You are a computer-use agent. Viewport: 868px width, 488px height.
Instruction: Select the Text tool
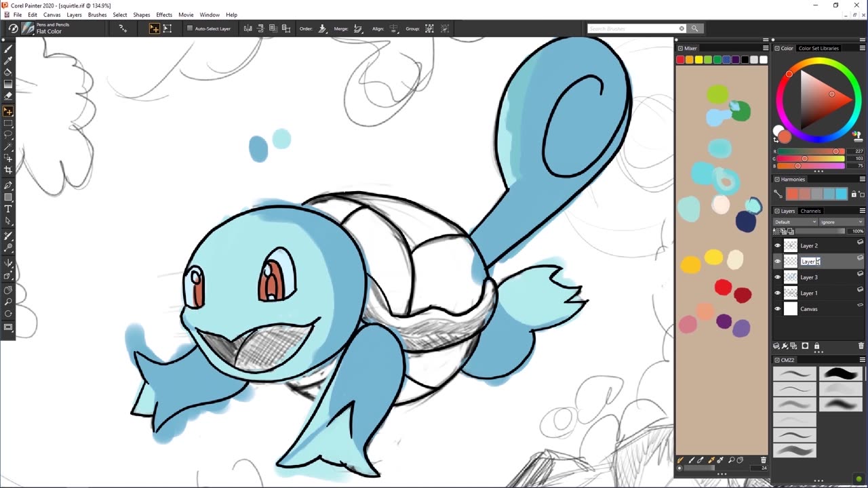coord(8,209)
